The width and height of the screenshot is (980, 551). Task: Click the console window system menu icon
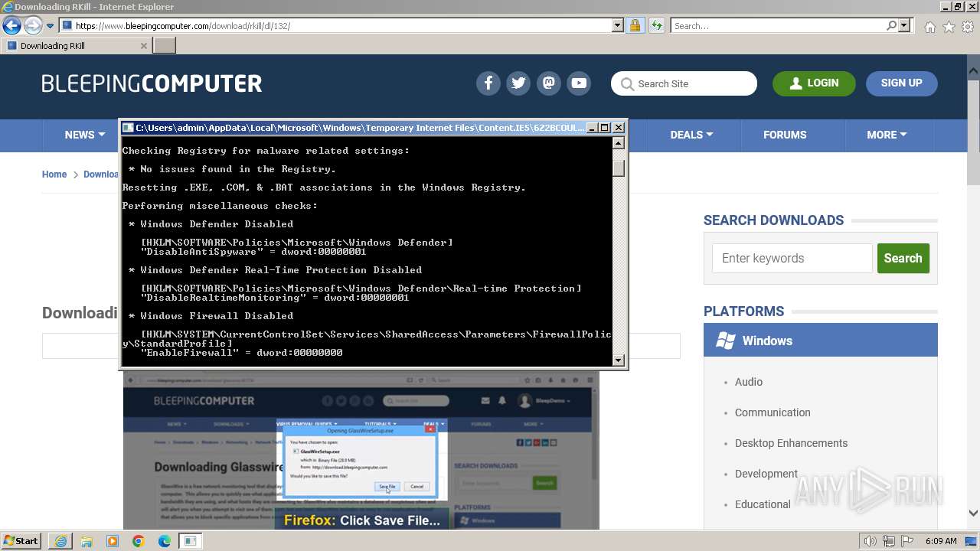tap(128, 128)
